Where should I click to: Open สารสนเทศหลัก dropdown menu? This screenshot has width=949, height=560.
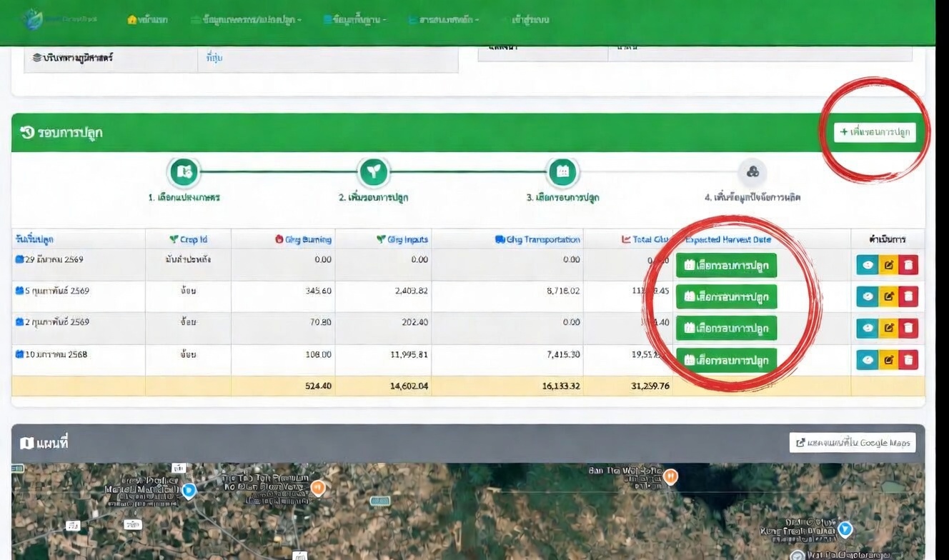point(444,20)
